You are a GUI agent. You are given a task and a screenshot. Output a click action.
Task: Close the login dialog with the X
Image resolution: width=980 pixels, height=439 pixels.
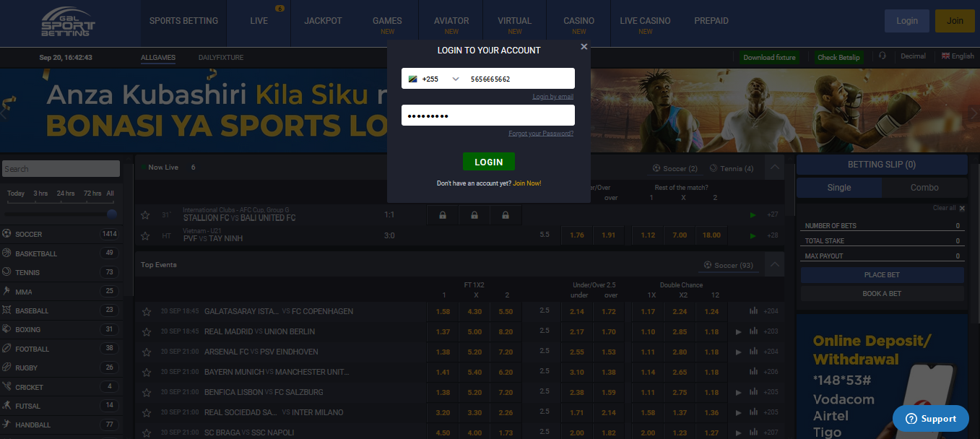pos(584,46)
